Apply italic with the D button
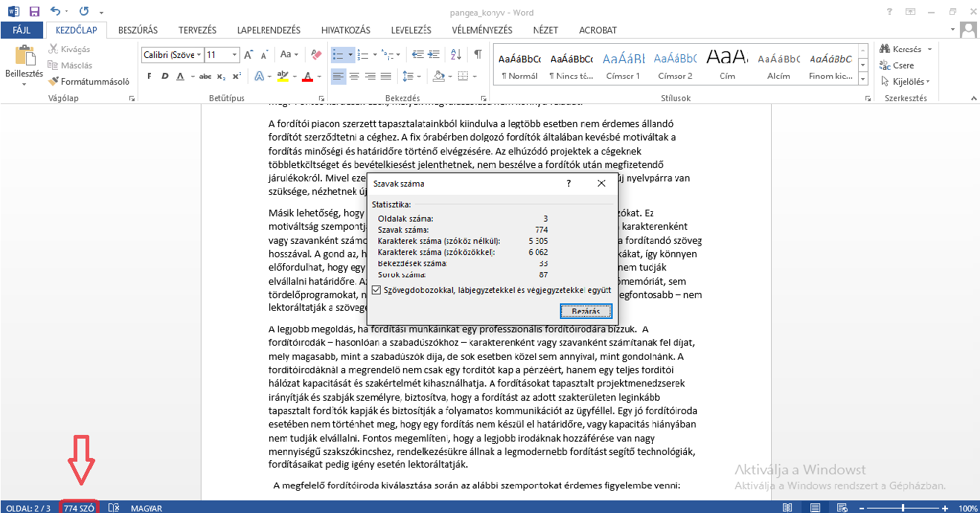 (164, 77)
